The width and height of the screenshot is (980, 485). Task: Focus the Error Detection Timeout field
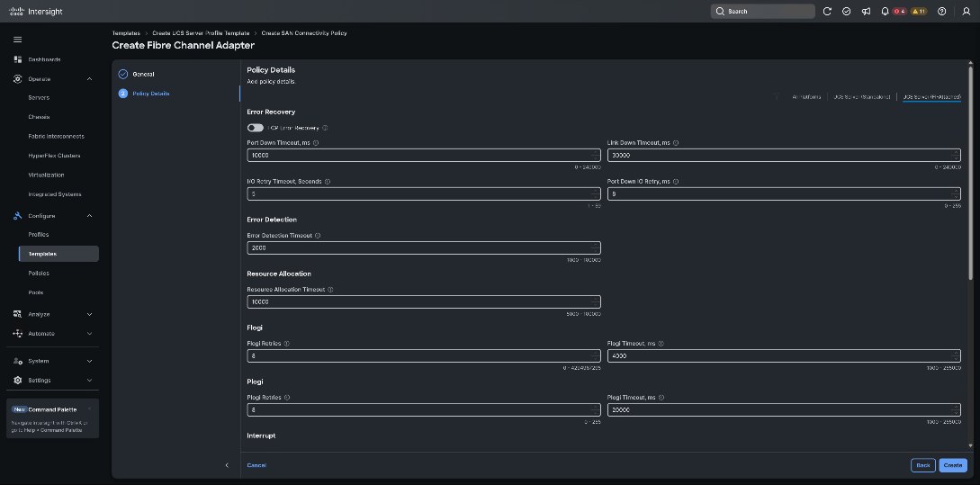pyautogui.click(x=424, y=247)
